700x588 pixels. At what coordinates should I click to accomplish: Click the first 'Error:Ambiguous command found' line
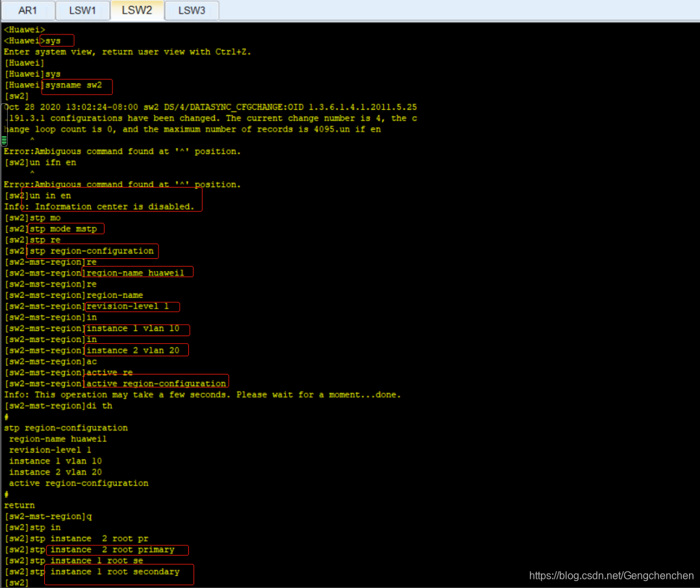[x=122, y=152]
